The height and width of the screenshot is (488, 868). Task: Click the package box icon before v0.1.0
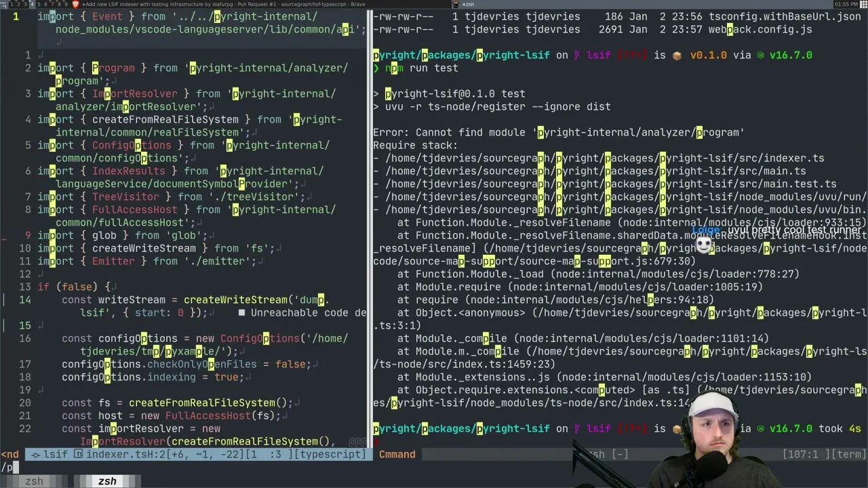(677, 55)
